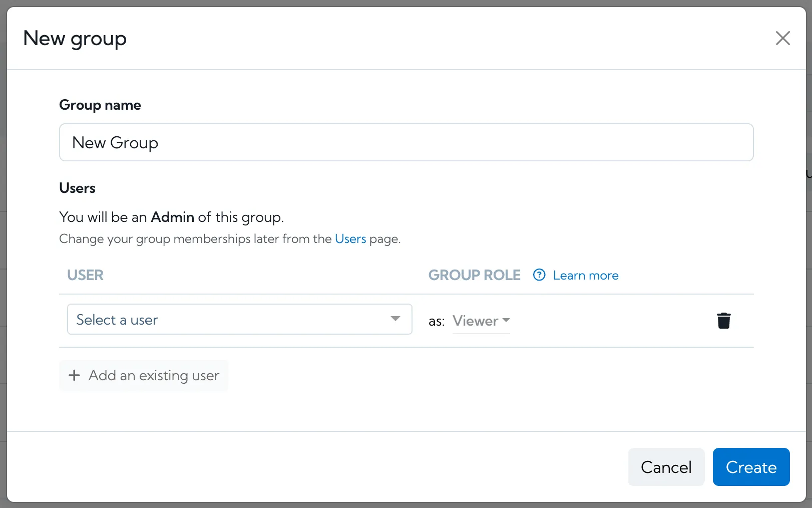Click the help question-mark icon

539,275
